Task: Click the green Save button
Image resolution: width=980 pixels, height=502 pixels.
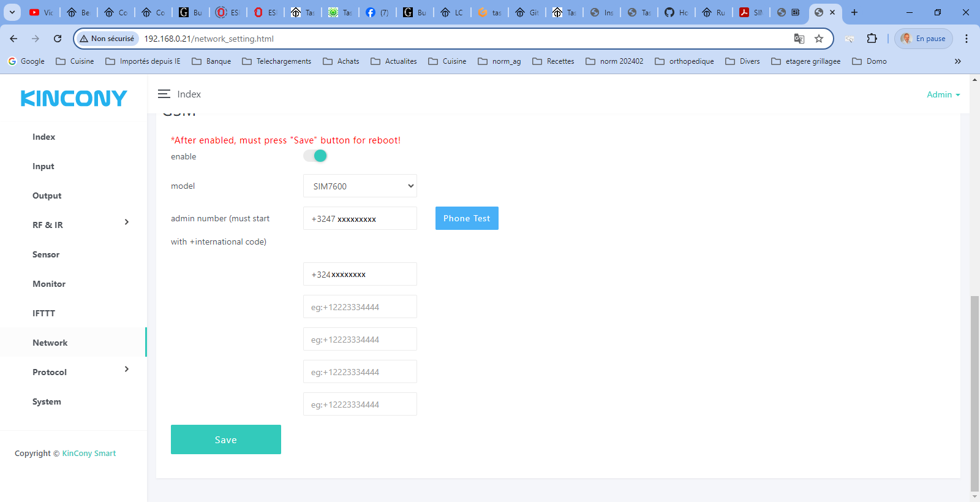Action: point(225,439)
